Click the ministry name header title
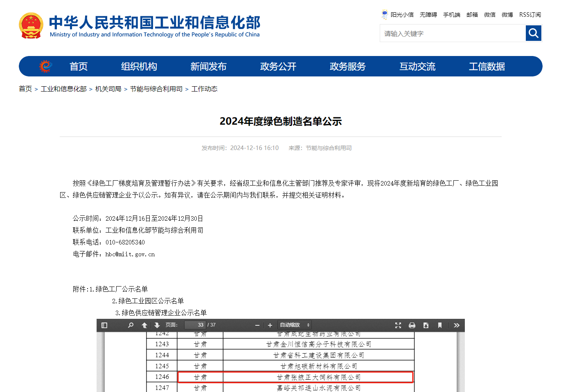The image size is (570, 392). 155,26
